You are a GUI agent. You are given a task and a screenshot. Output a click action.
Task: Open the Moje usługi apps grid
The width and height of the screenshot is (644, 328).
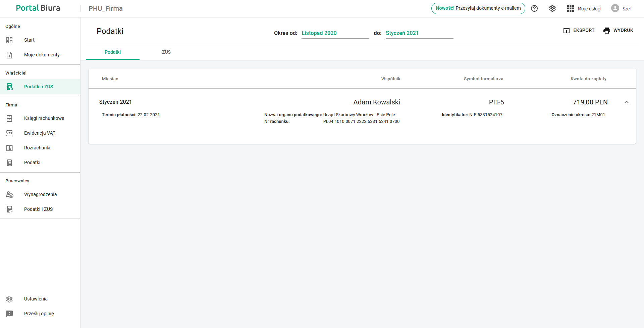[571, 8]
